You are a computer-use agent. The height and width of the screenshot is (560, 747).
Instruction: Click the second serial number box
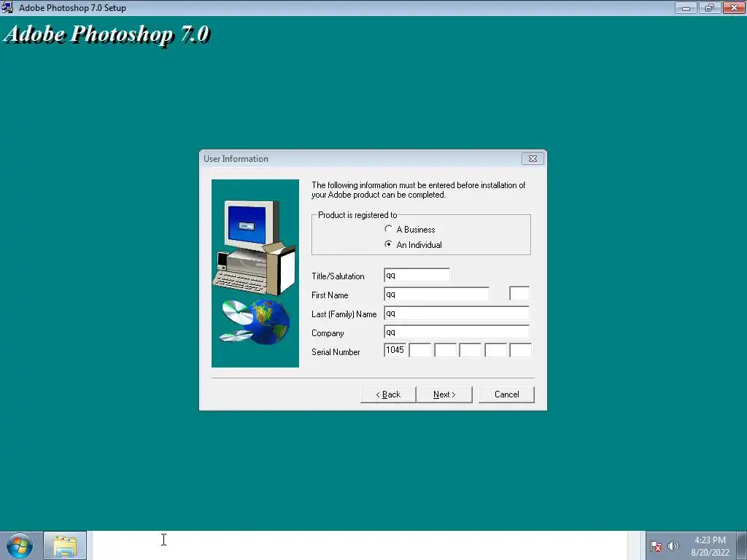click(420, 350)
